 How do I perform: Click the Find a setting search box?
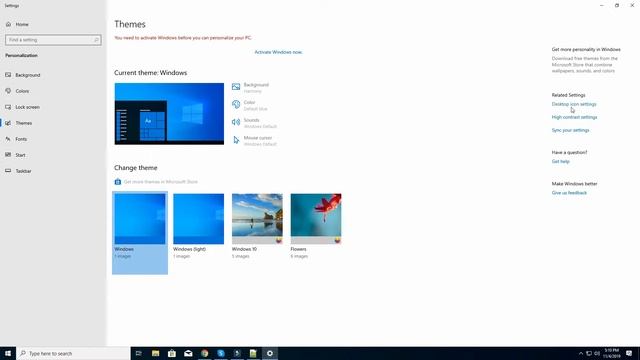click(x=53, y=40)
